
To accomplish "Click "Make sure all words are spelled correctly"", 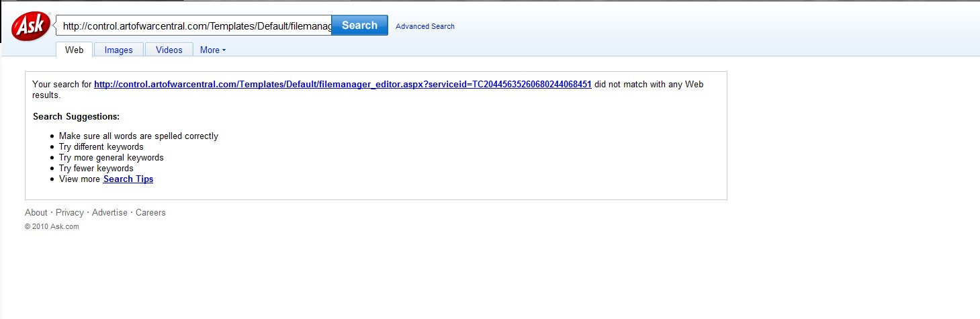I will pos(138,136).
